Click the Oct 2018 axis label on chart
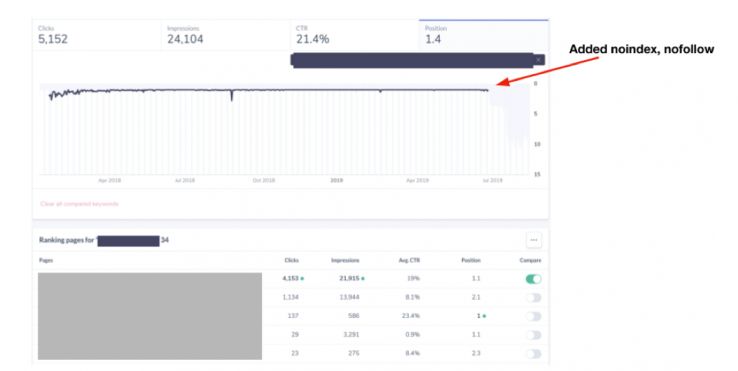 [264, 180]
